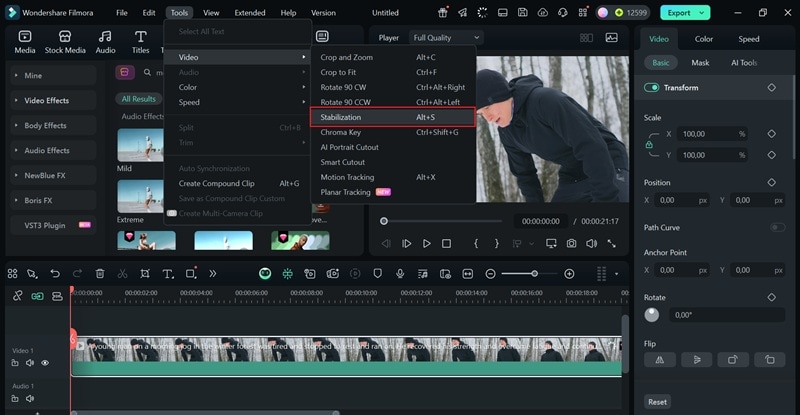Adjust the timeline zoom slider
The image size is (800, 415).
534,274
